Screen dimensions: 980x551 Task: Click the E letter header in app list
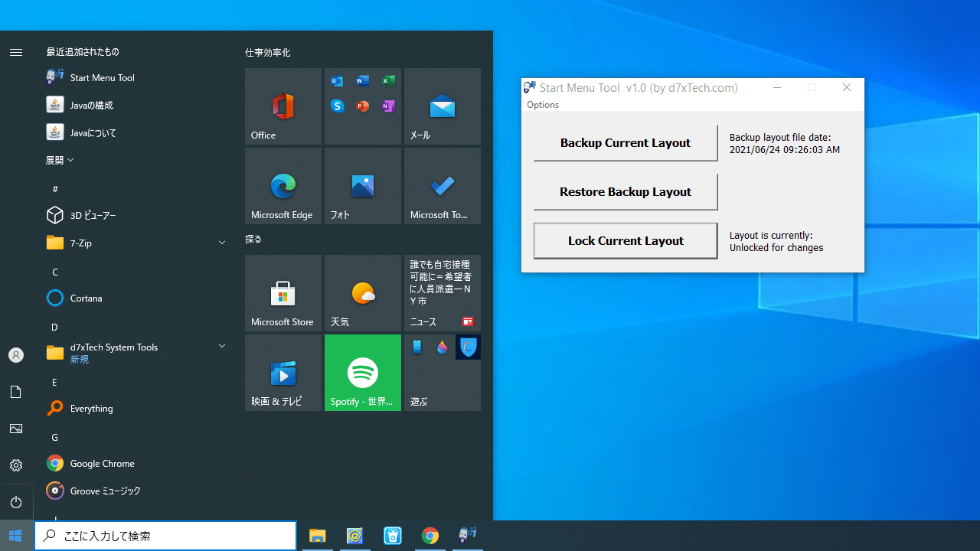click(55, 382)
